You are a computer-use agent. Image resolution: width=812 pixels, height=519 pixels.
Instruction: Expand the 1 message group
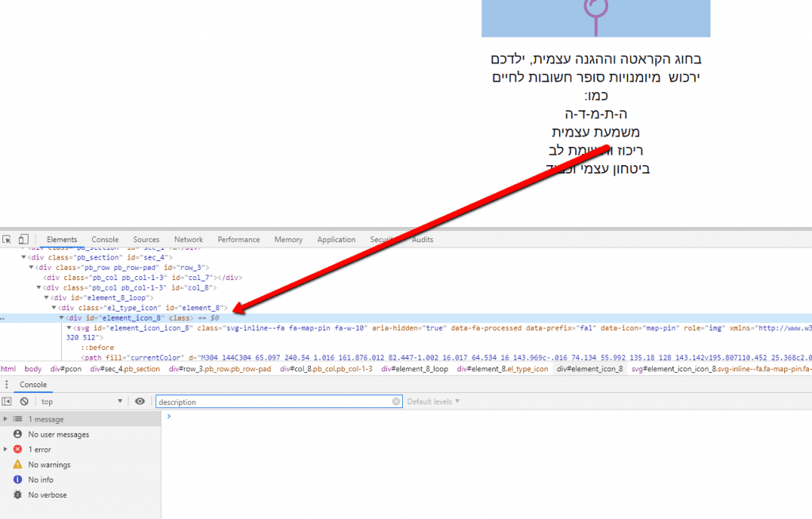click(x=6, y=419)
